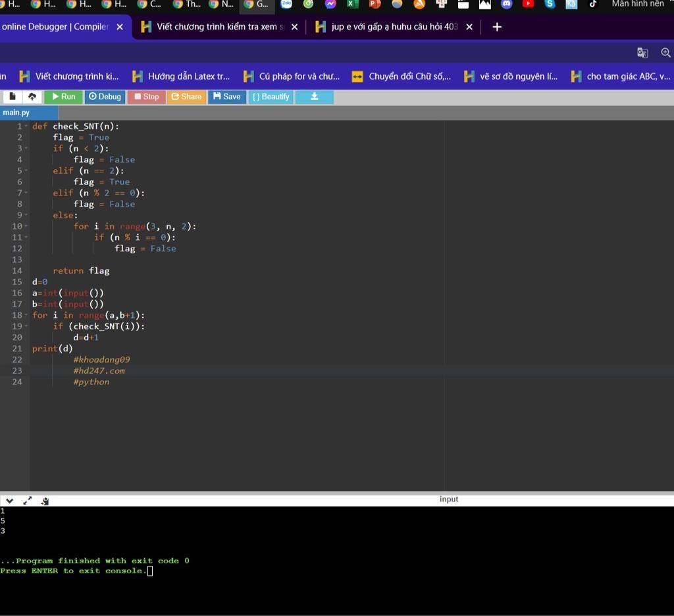Viewport: 674px width, 616px height.
Task: Download the code with the download arrow button
Action: tap(314, 97)
